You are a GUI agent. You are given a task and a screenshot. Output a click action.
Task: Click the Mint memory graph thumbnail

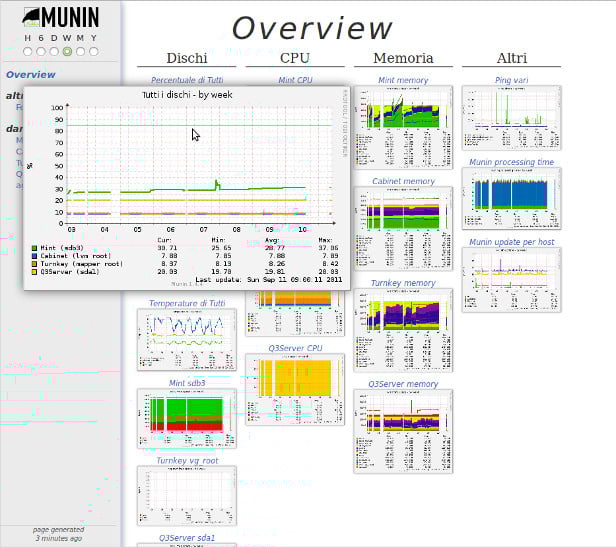[403, 127]
